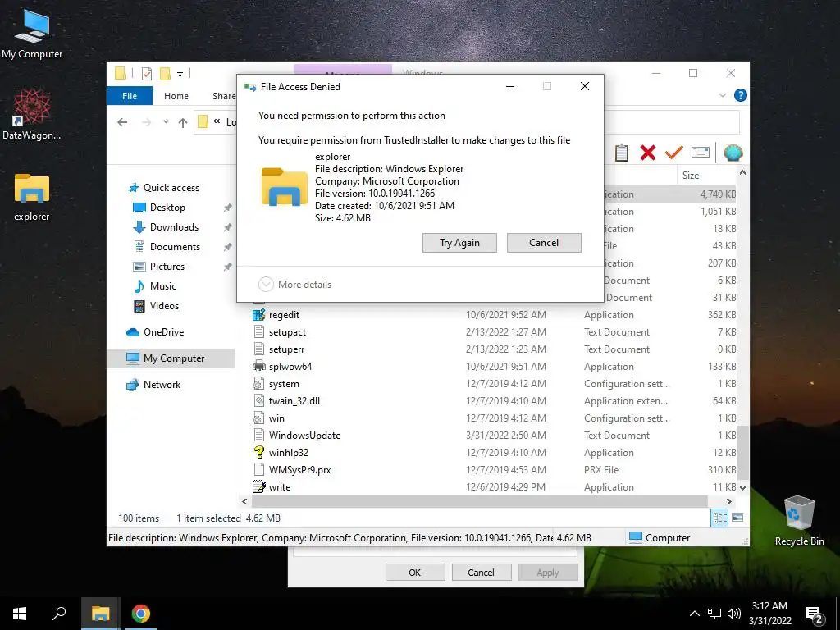Screen dimensions: 840x630
Task: Click the Try Again button
Action: pyautogui.click(x=459, y=243)
